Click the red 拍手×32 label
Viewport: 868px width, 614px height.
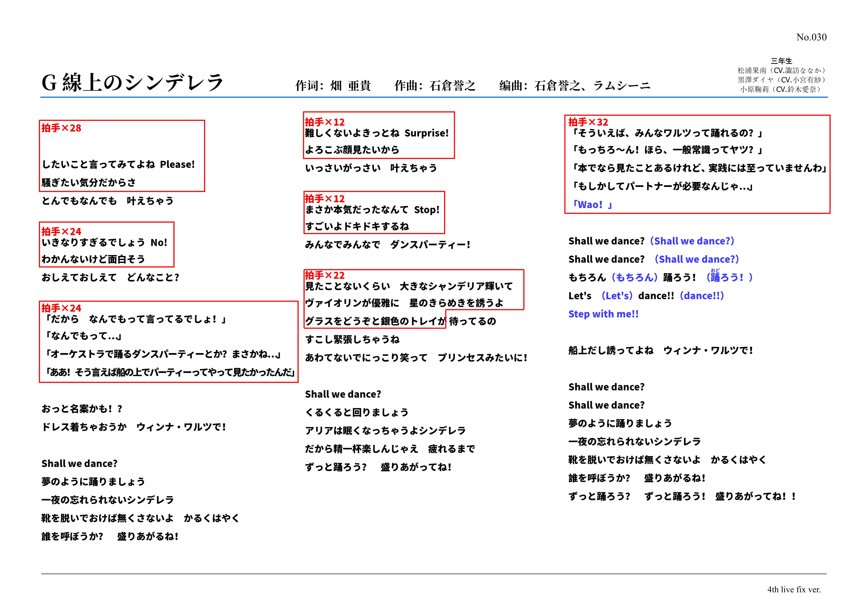point(588,122)
